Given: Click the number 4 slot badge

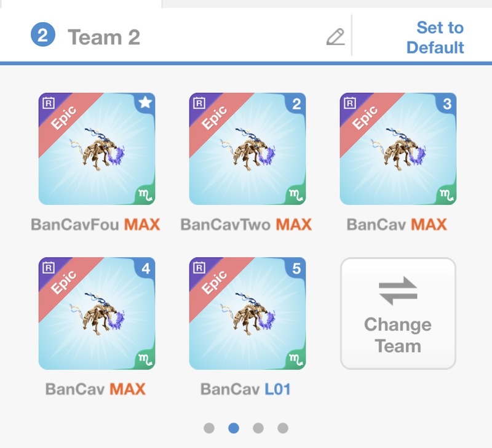Looking at the screenshot, I should pyautogui.click(x=146, y=268).
